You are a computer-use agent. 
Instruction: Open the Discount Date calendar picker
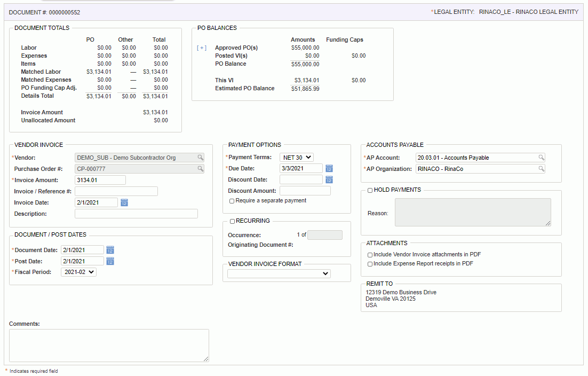point(329,180)
